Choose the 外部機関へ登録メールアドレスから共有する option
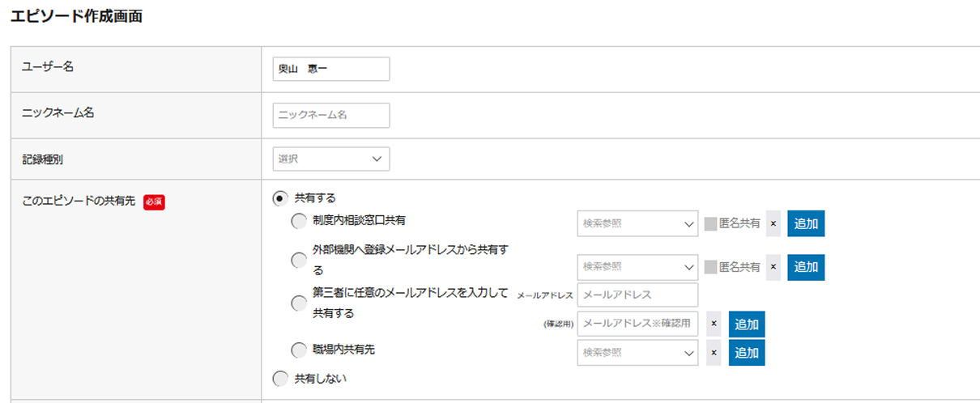980x403 pixels. click(x=299, y=260)
